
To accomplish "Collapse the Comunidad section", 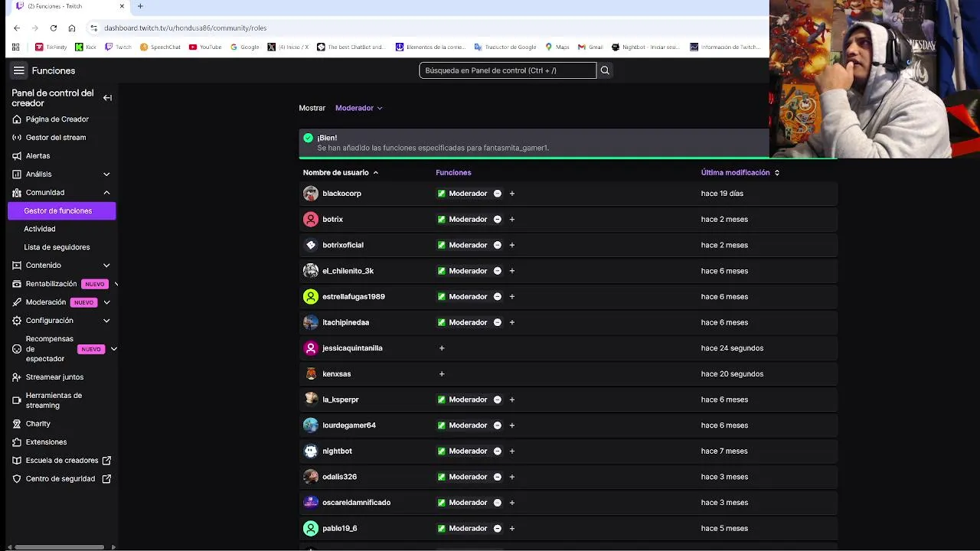I will coord(106,193).
